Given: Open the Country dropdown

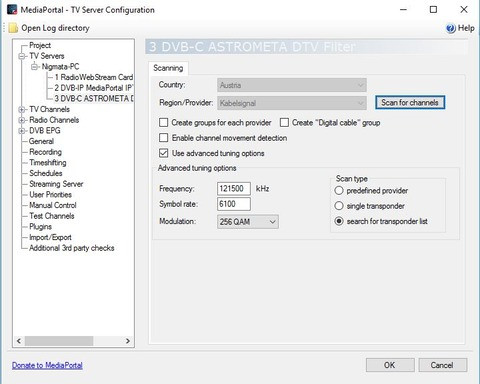Looking at the screenshot, I should [292, 85].
